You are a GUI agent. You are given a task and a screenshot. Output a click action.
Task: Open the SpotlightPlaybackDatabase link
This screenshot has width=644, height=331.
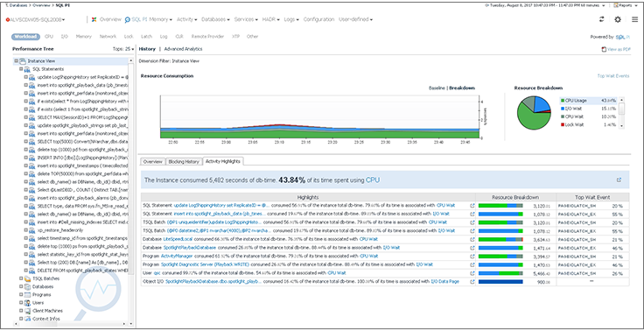coord(189,248)
